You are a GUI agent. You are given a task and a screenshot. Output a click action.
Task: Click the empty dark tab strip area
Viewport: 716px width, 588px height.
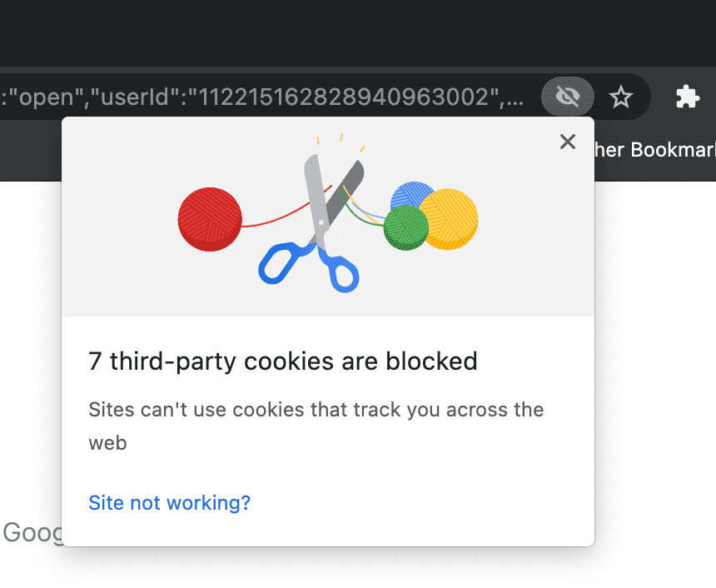click(358, 32)
